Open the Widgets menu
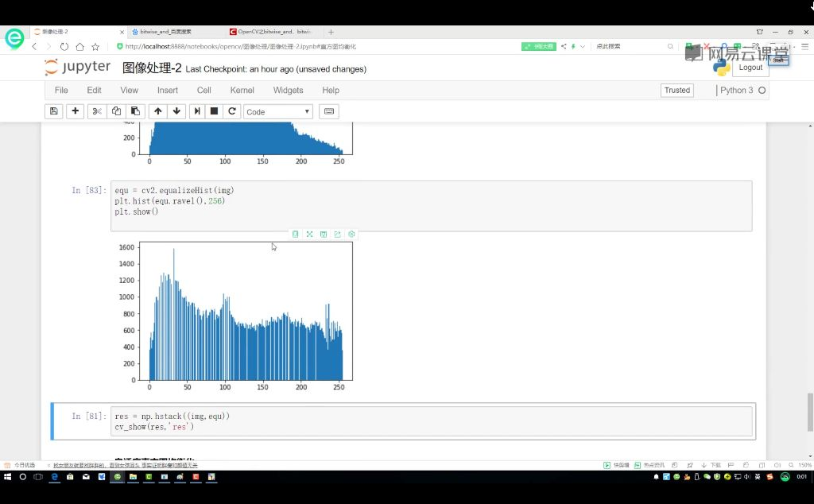 [x=288, y=91]
